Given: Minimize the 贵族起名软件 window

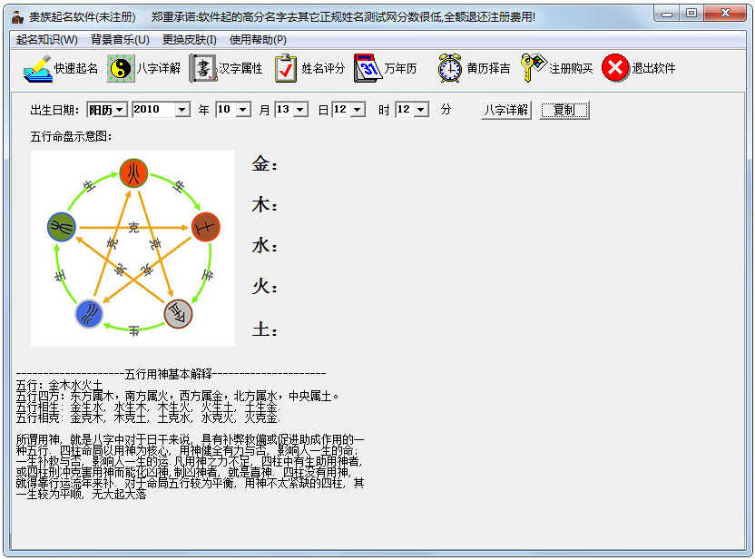Looking at the screenshot, I should [667, 14].
